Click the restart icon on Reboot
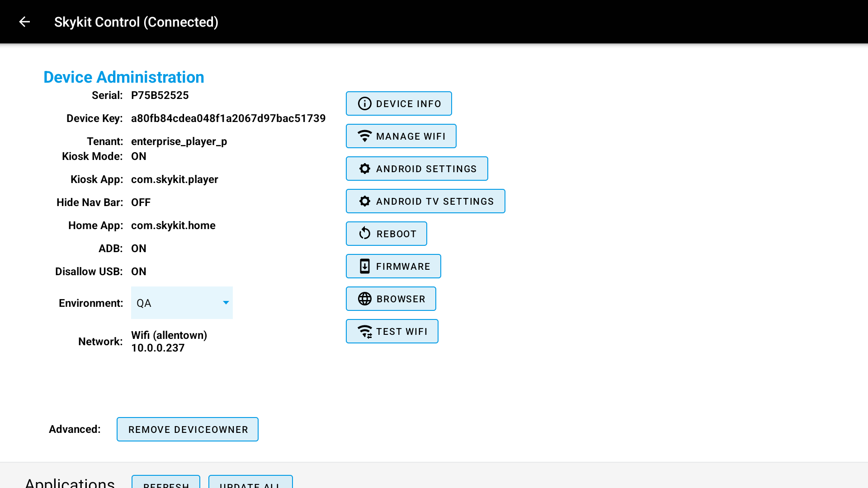 [x=365, y=234]
